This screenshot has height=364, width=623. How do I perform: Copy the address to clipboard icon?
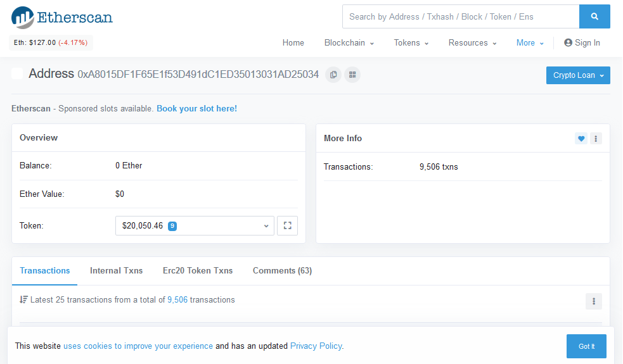tap(333, 75)
